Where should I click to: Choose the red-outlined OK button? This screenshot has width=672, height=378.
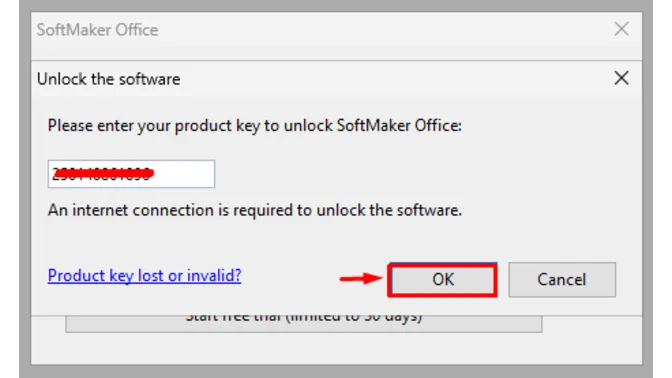(442, 280)
